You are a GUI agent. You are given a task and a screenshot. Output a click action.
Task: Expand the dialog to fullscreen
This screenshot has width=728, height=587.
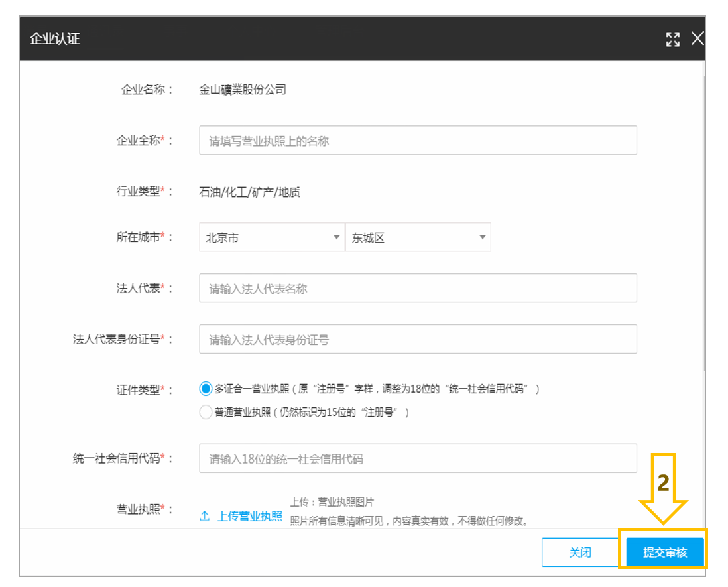(x=673, y=40)
